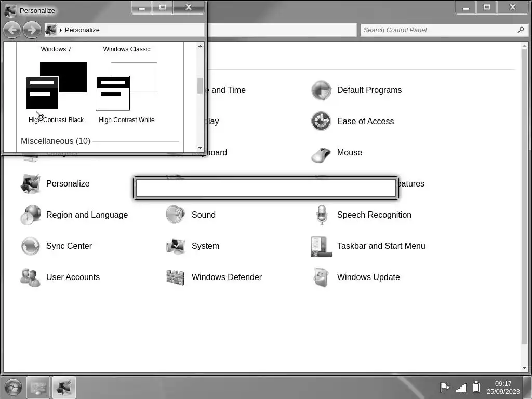This screenshot has height=399, width=532.
Task: Open the Sync Center icon
Action: coord(31,246)
